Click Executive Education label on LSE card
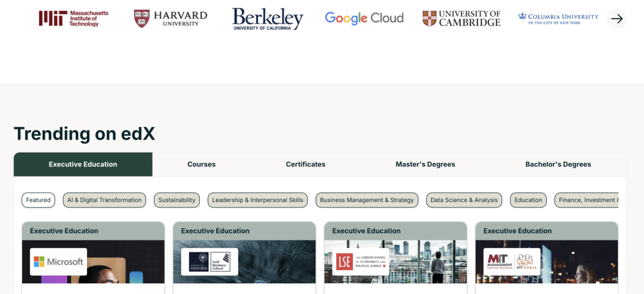The image size is (644, 294). click(x=366, y=231)
